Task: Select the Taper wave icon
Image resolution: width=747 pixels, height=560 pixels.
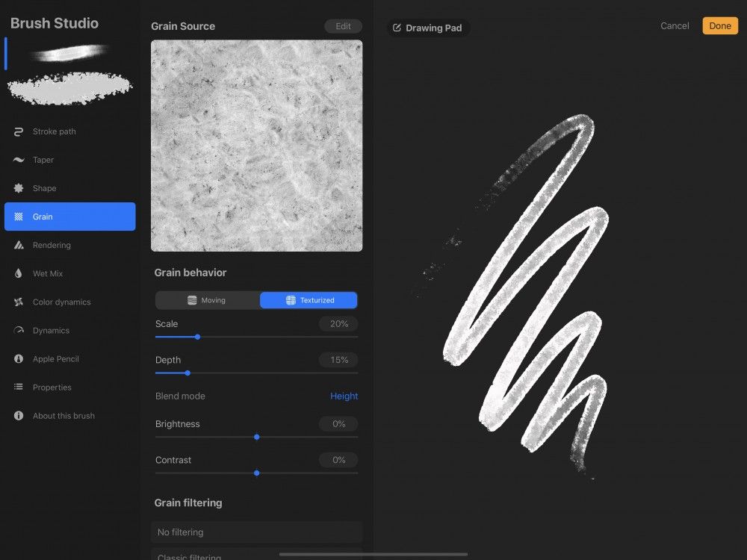Action: (x=19, y=160)
